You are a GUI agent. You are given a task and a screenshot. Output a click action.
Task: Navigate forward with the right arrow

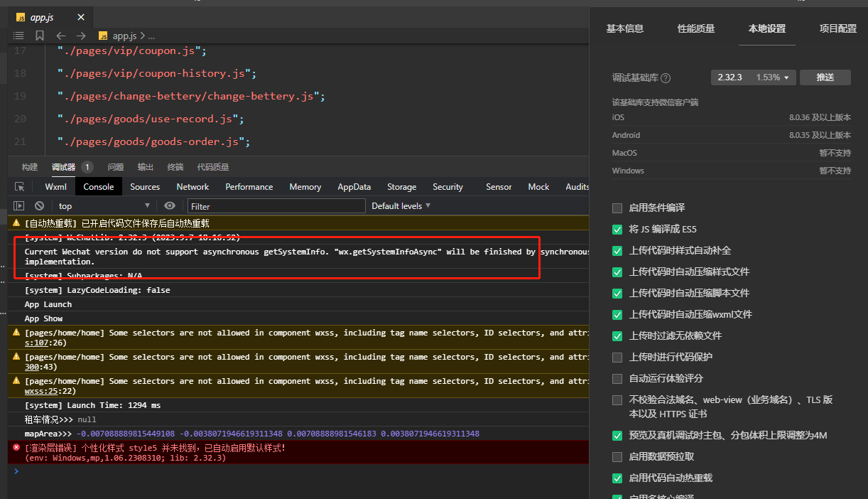point(81,36)
